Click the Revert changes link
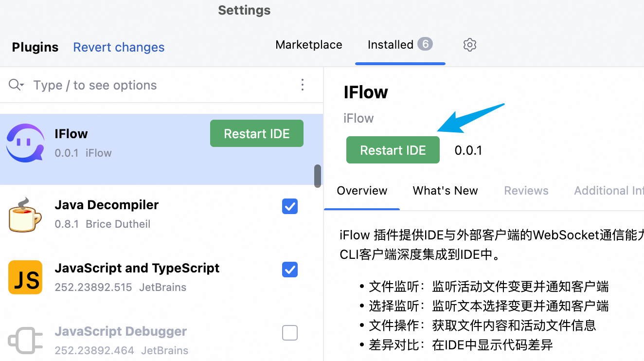Viewport: 644px width, 361px height. [x=119, y=47]
